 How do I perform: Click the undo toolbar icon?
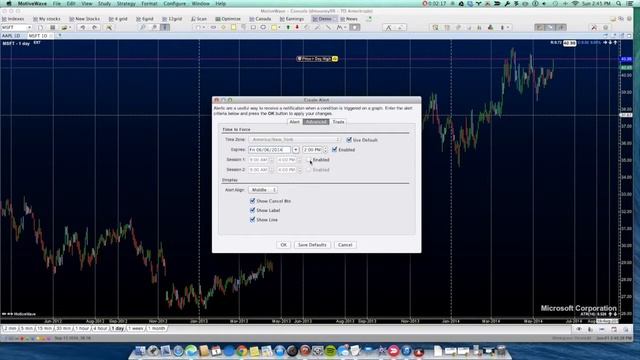click(x=83, y=27)
